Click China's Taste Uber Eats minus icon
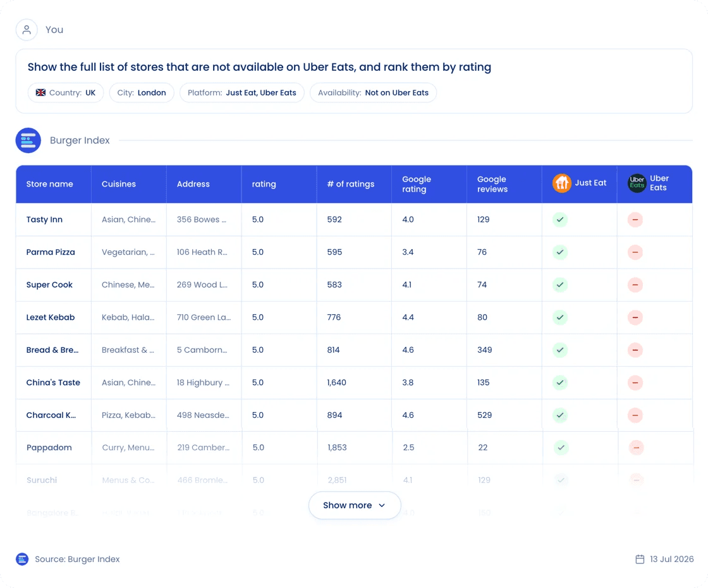Screen dimensions: 708x588 pos(635,383)
